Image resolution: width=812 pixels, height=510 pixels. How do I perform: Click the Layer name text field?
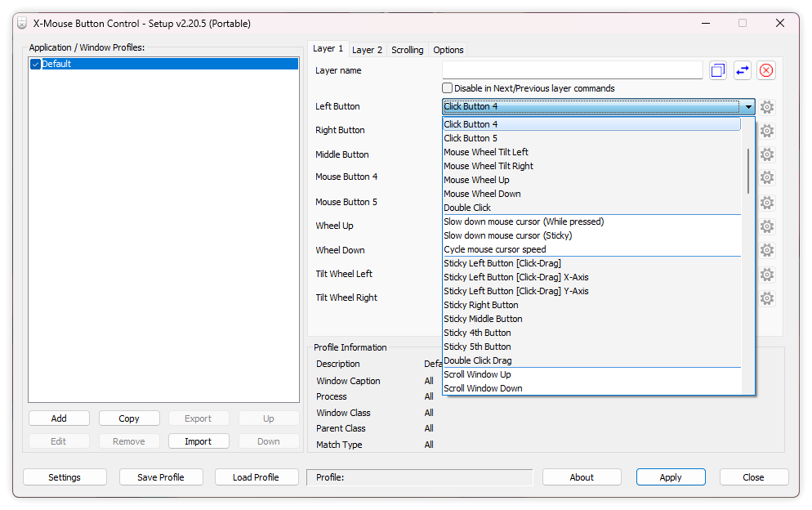(572, 71)
